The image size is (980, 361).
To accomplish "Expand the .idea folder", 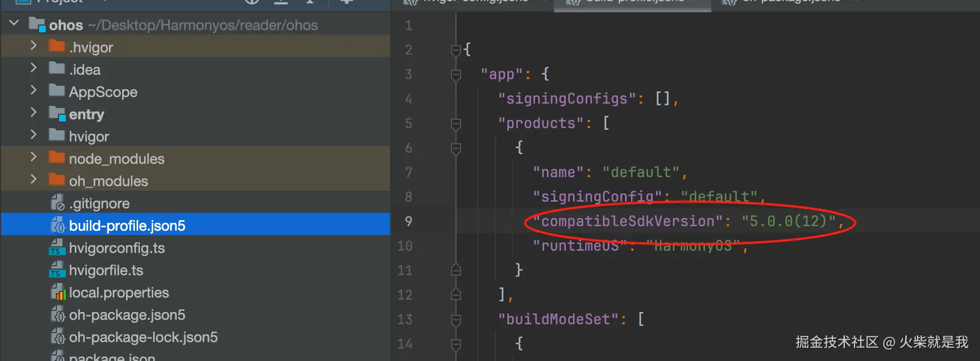I will 33,68.
